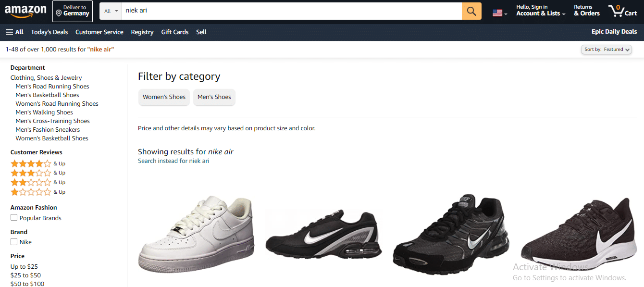Viewport: 644px width, 287px height.
Task: Check the Nike brand checkbox
Action: tap(14, 242)
